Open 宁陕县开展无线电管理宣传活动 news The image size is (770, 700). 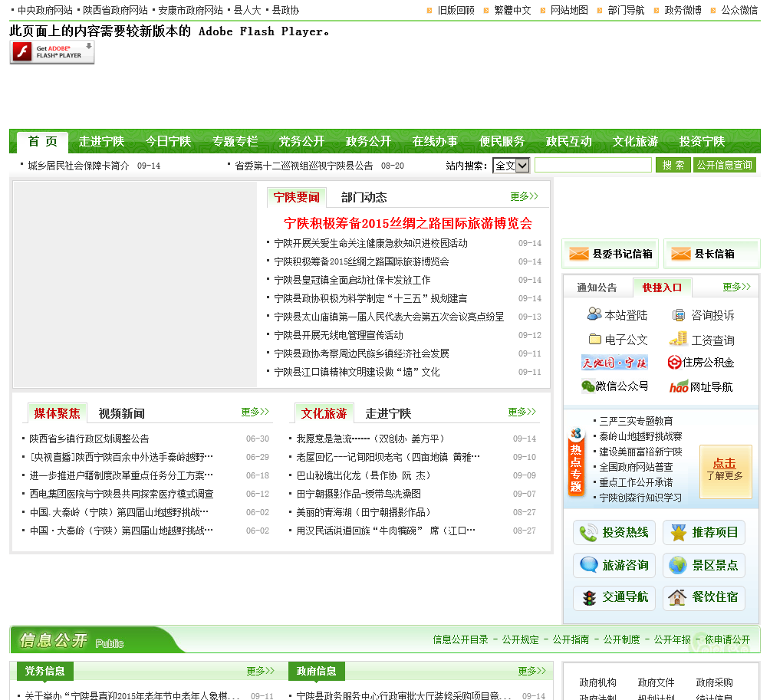click(338, 335)
